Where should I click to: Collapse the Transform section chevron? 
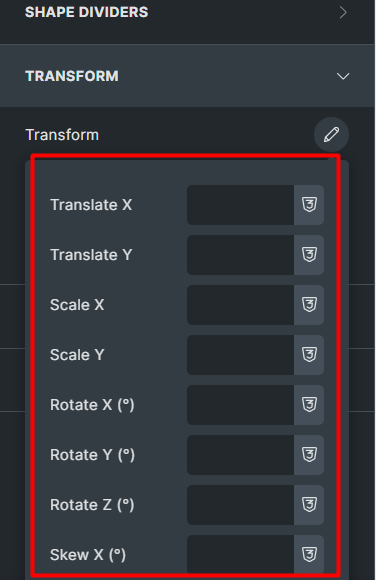point(343,76)
